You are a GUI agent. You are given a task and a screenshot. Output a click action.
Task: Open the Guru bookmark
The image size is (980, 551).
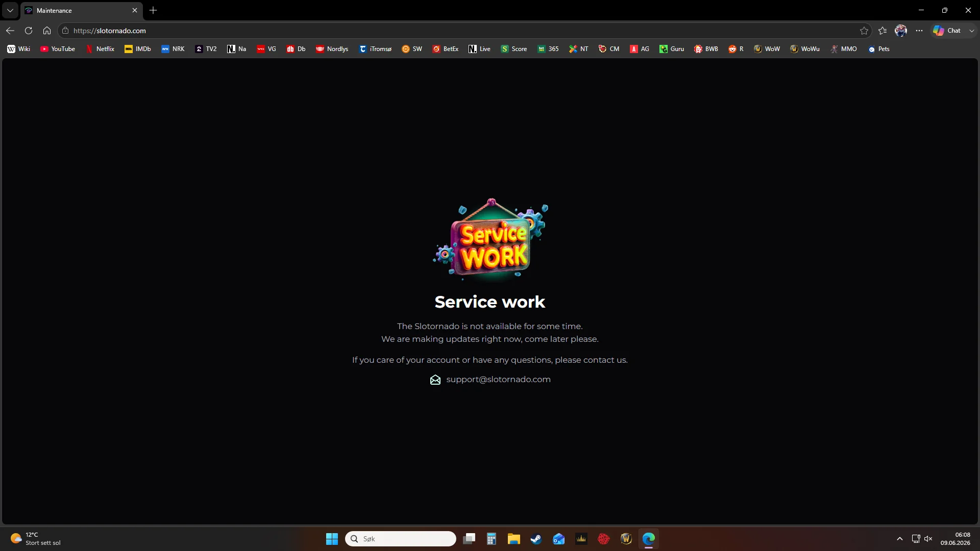[672, 49]
